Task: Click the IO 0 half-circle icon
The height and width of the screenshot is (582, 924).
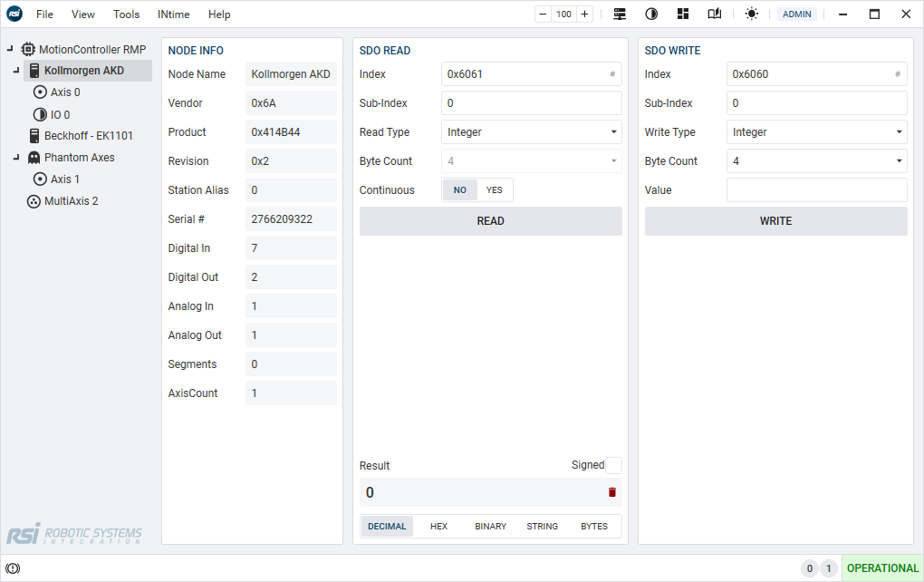Action: click(x=40, y=114)
